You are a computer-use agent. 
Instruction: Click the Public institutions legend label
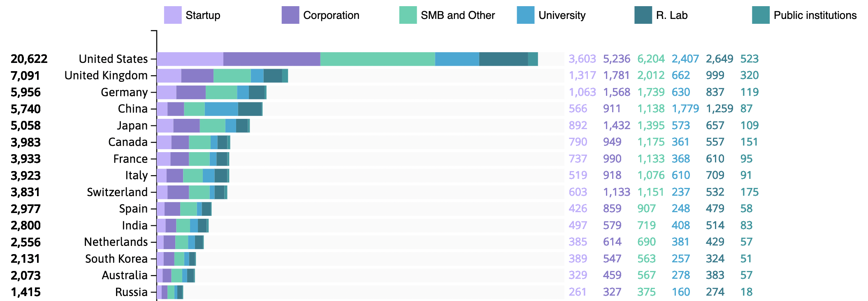tap(815, 15)
